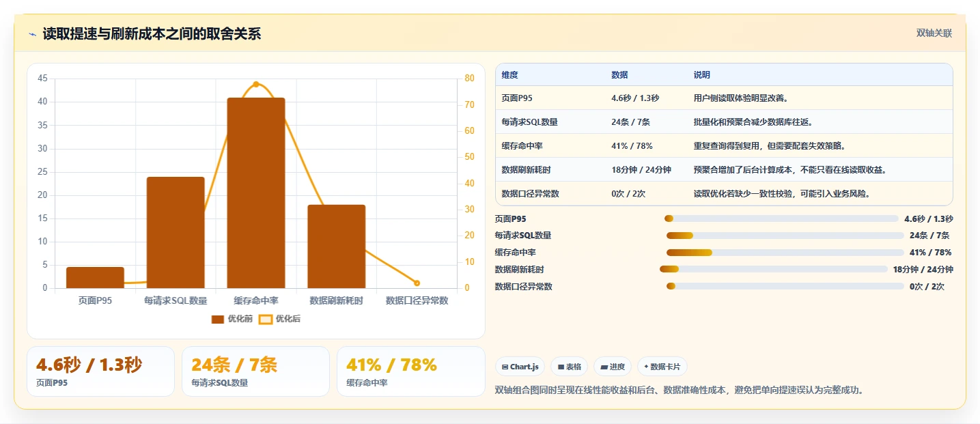The image size is (980, 424).
Task: Click the 用户侧读取体验明显改善 description
Action: [741, 98]
